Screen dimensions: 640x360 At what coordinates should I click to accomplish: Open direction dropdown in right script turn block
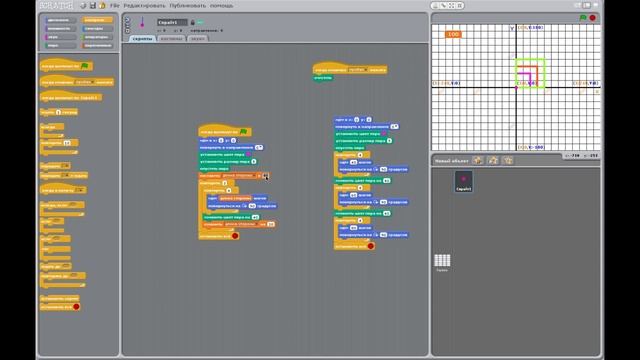click(x=394, y=127)
